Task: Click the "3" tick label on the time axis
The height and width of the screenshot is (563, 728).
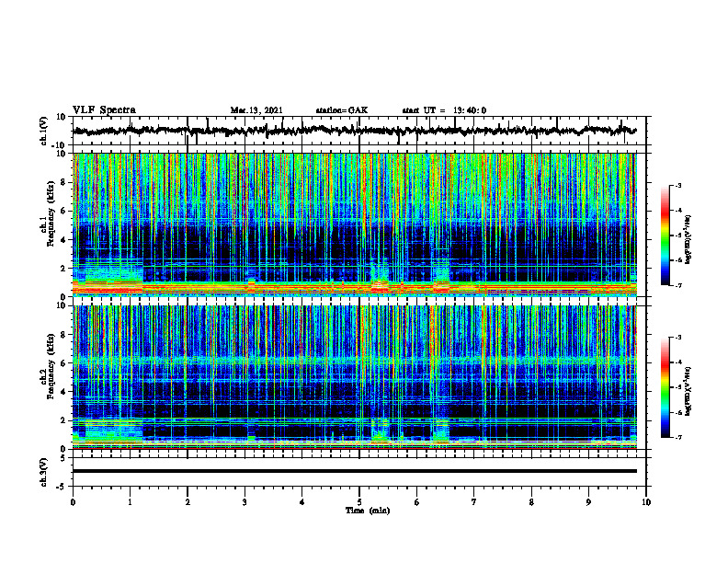Action: [245, 502]
